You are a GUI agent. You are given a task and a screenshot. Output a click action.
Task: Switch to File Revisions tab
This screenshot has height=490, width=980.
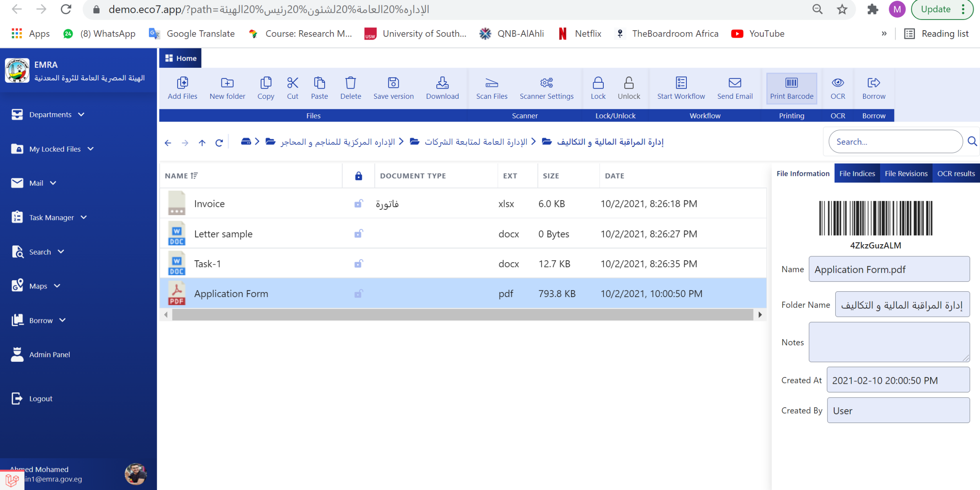click(906, 173)
